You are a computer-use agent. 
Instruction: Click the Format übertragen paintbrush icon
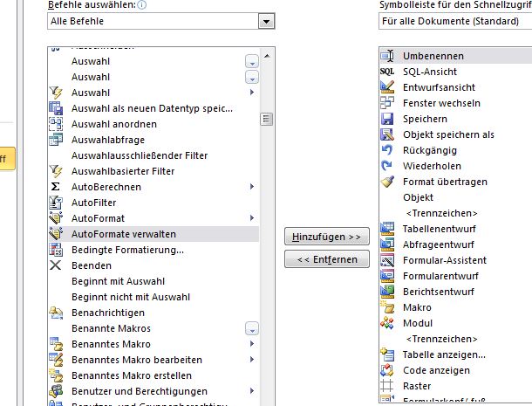(387, 182)
